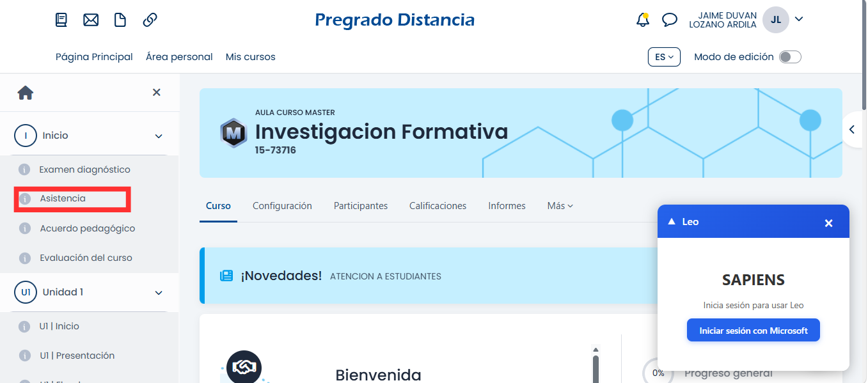Screen dimensions: 868x383
Task: Click the Inicio section circle badge
Action: (26, 136)
